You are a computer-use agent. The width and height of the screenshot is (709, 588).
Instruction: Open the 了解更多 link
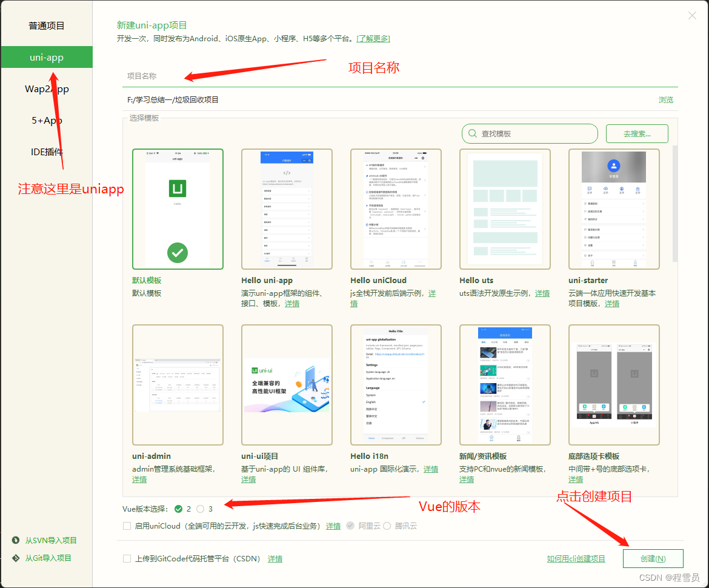tap(373, 38)
